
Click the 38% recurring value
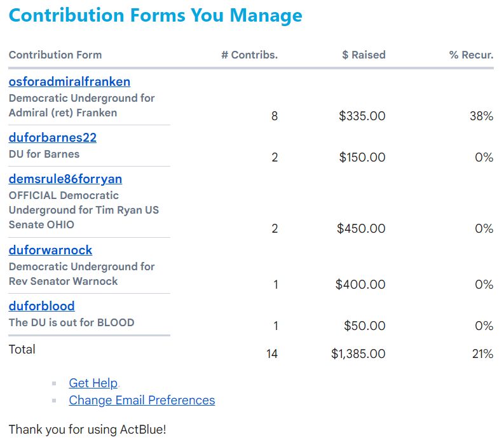point(481,116)
